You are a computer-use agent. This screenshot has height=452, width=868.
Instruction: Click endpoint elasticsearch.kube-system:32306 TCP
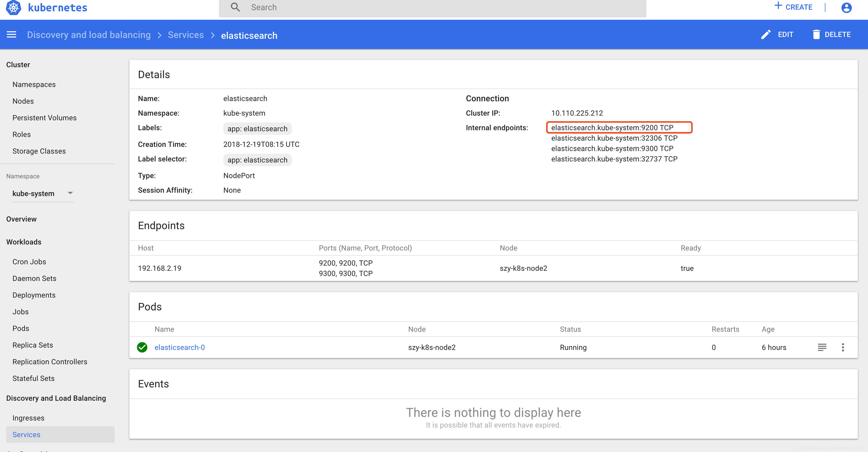[x=614, y=138]
